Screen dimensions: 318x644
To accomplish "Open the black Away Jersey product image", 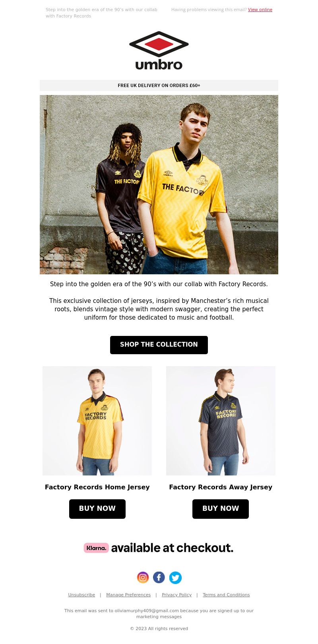I will [x=221, y=421].
